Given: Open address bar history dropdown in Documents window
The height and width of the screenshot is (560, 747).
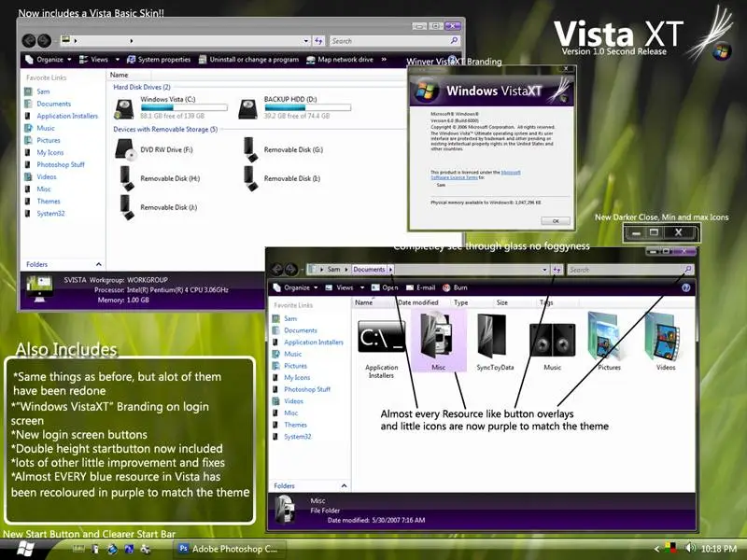Looking at the screenshot, I should pyautogui.click(x=544, y=270).
